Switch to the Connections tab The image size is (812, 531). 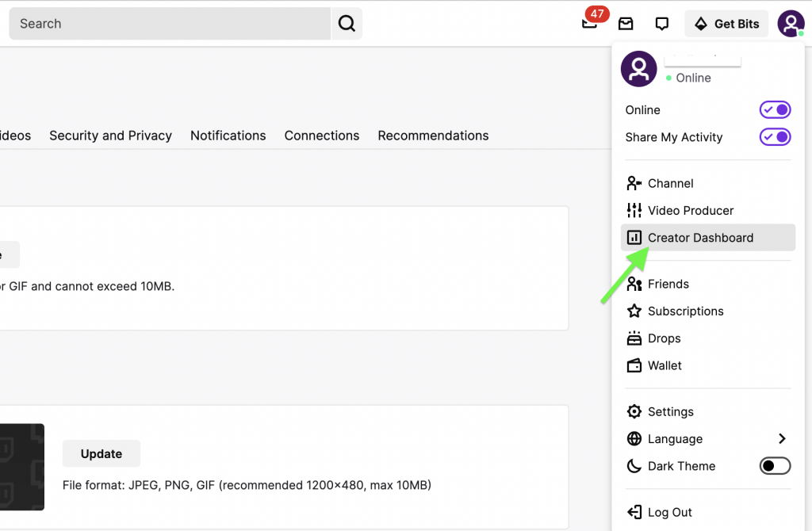(322, 136)
